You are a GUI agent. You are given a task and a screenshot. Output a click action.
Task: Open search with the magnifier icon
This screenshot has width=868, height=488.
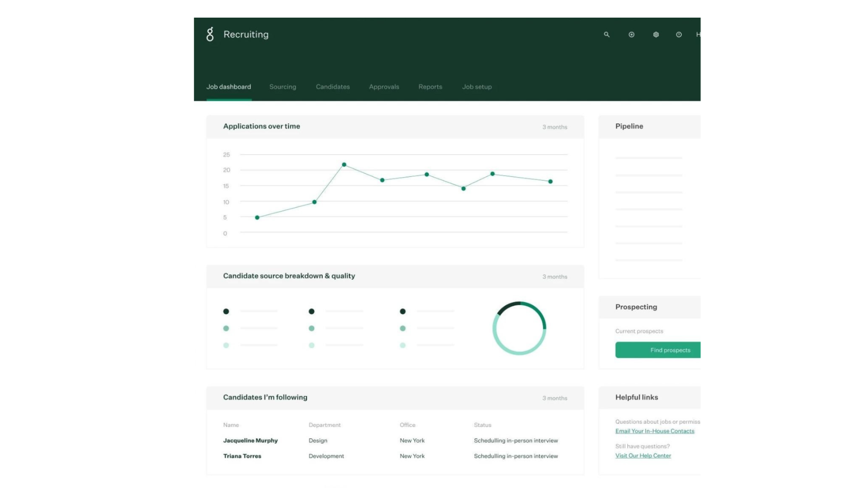(607, 34)
